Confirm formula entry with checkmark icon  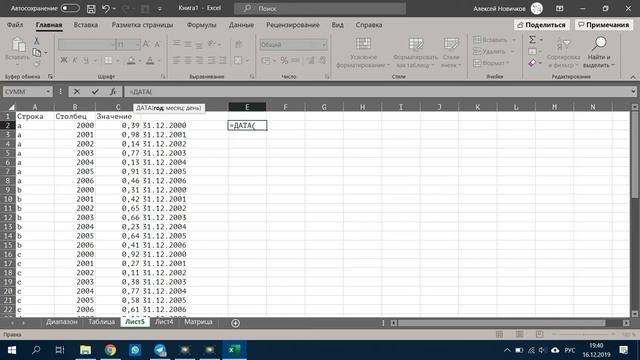coord(95,92)
